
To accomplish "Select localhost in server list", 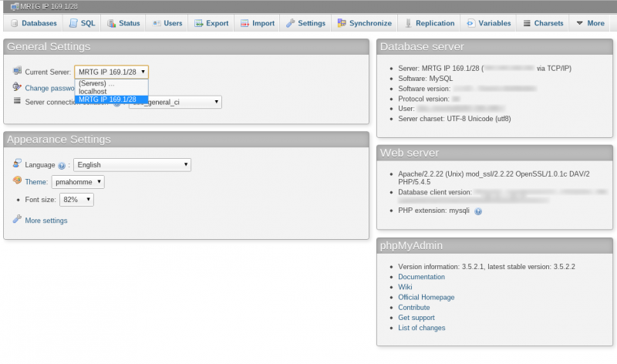I will click(x=111, y=91).
